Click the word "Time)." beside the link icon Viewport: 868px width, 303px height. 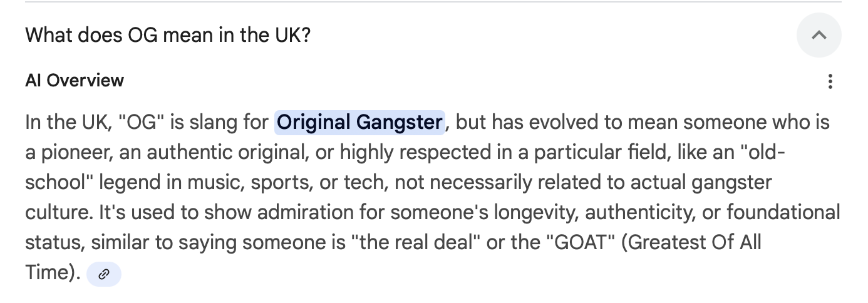[x=53, y=273]
